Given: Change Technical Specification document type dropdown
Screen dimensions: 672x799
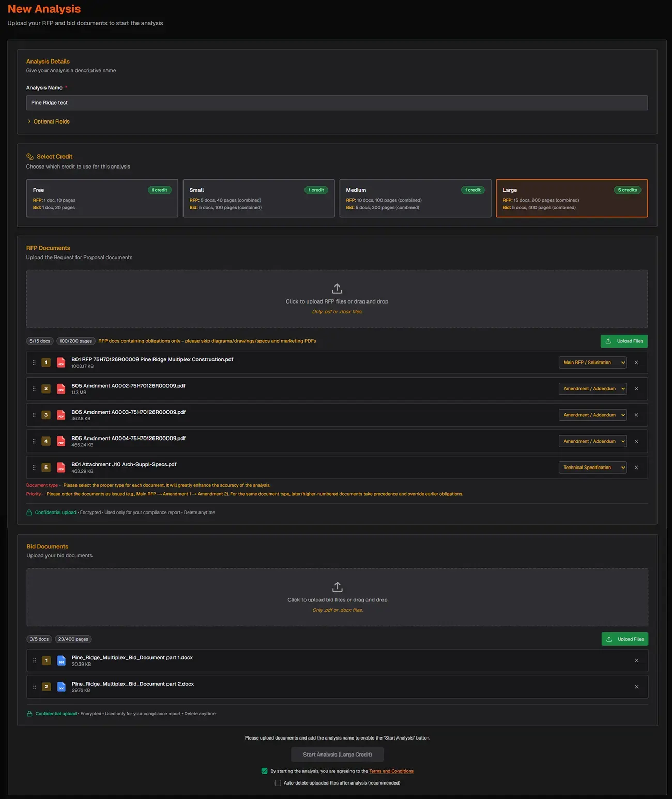Looking at the screenshot, I should [592, 468].
